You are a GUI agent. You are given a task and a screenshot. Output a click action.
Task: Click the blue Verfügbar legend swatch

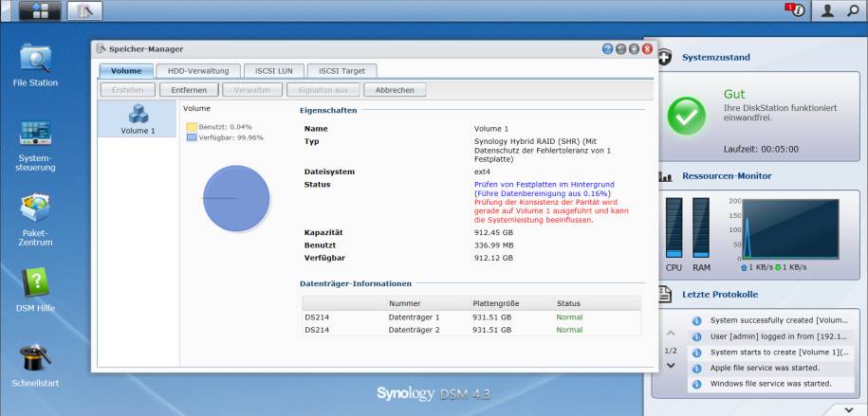tap(192, 137)
